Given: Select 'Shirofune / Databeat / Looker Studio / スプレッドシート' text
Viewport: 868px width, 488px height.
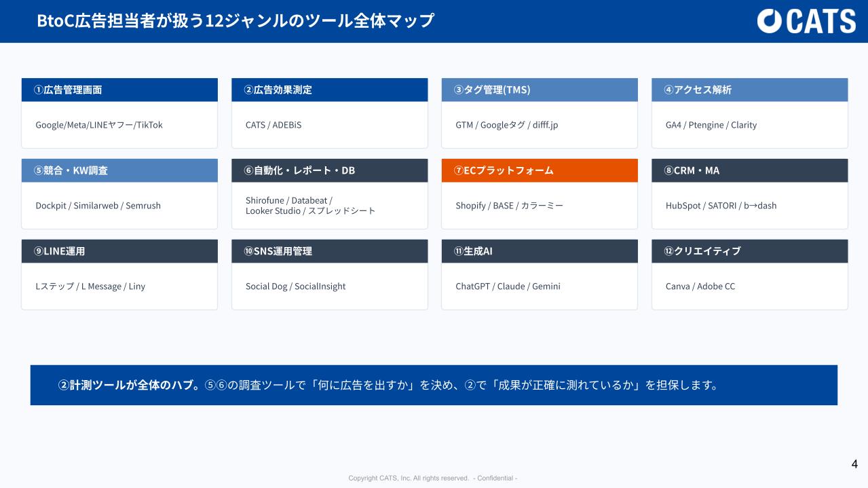Looking at the screenshot, I should (x=311, y=206).
